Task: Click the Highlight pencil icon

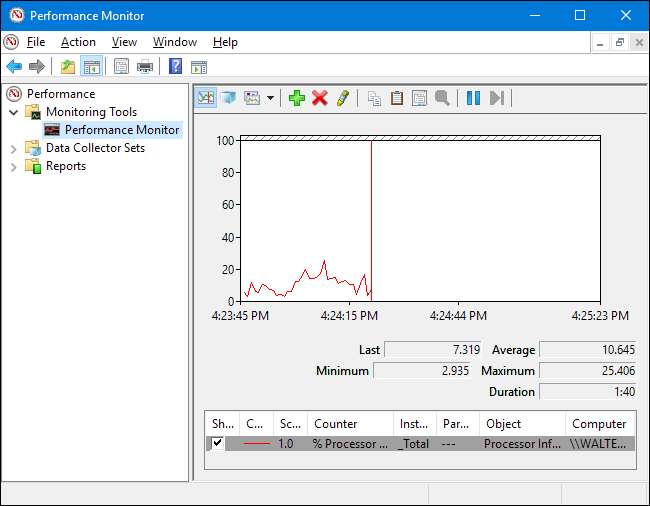Action: tap(342, 98)
